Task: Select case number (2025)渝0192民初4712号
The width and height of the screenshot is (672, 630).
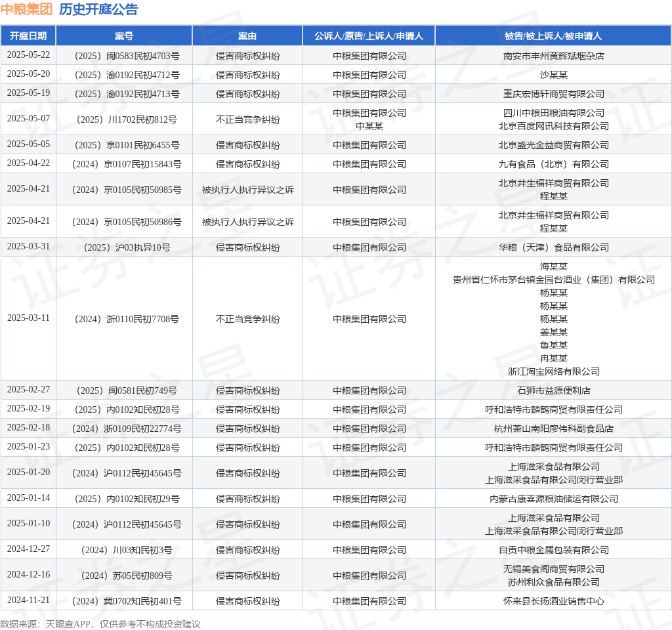Action: 127,75
